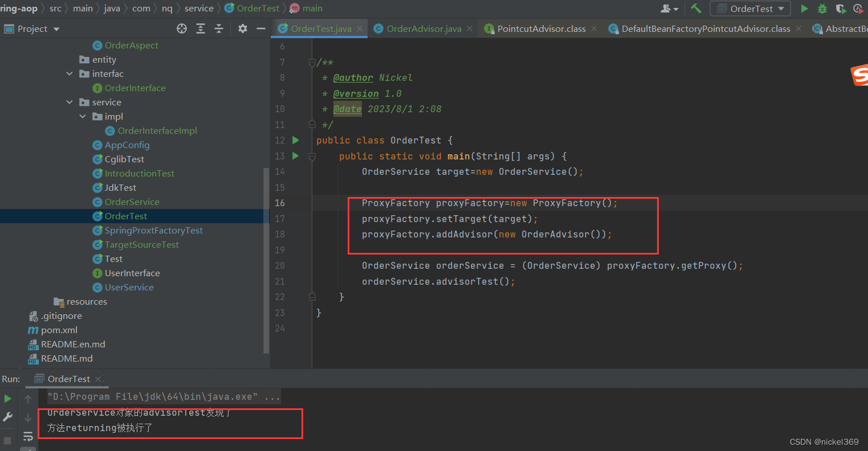This screenshot has height=451, width=868.
Task: Click the service breadcrumb
Action: [x=199, y=8]
